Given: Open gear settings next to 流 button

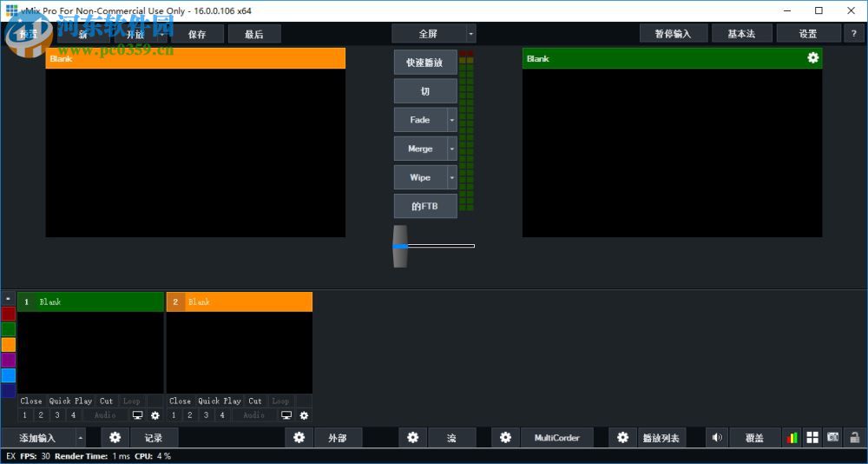Looking at the screenshot, I should click(x=413, y=437).
